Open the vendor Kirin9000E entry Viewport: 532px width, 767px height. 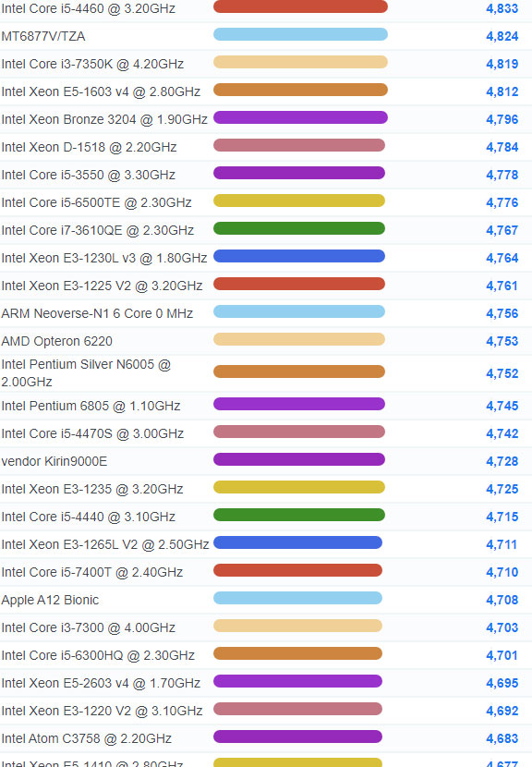pyautogui.click(x=54, y=461)
